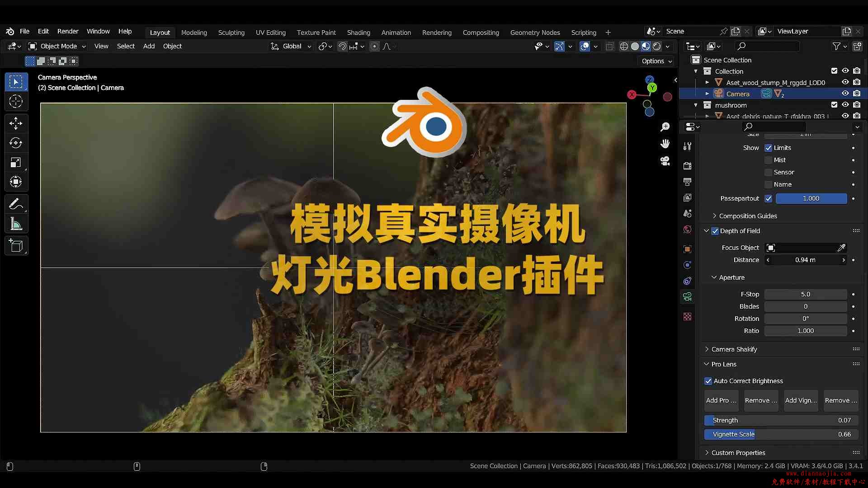Click the Add Vign... button
This screenshot has height=488, width=868.
[x=801, y=400]
